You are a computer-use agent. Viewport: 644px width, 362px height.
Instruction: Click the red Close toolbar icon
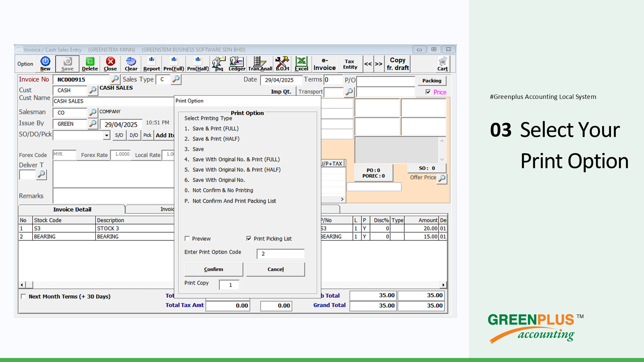pyautogui.click(x=110, y=64)
